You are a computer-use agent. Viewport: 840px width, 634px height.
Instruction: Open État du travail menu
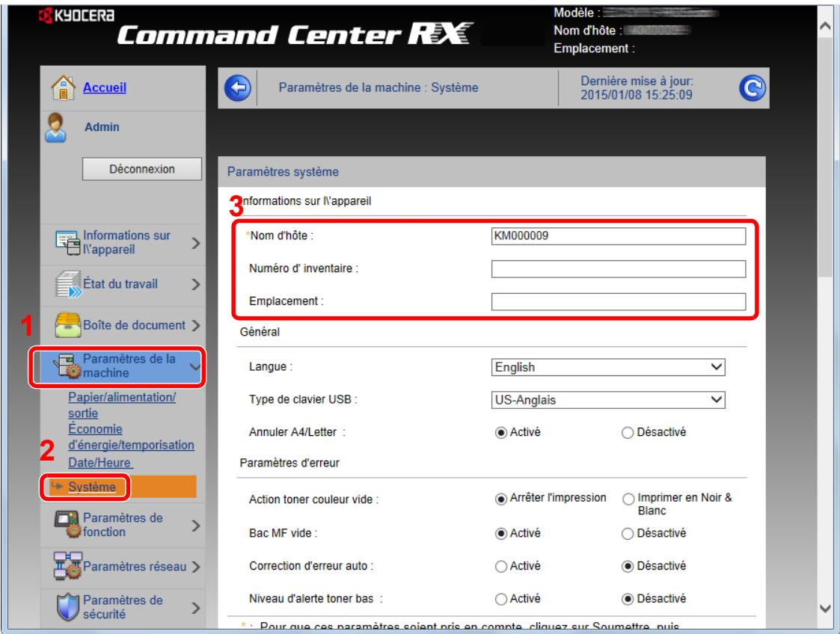tap(123, 284)
